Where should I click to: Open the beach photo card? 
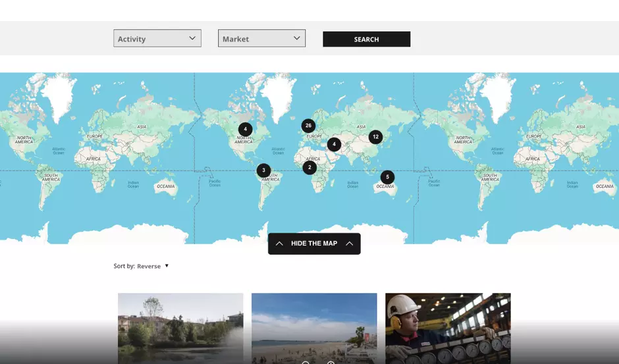click(x=314, y=328)
